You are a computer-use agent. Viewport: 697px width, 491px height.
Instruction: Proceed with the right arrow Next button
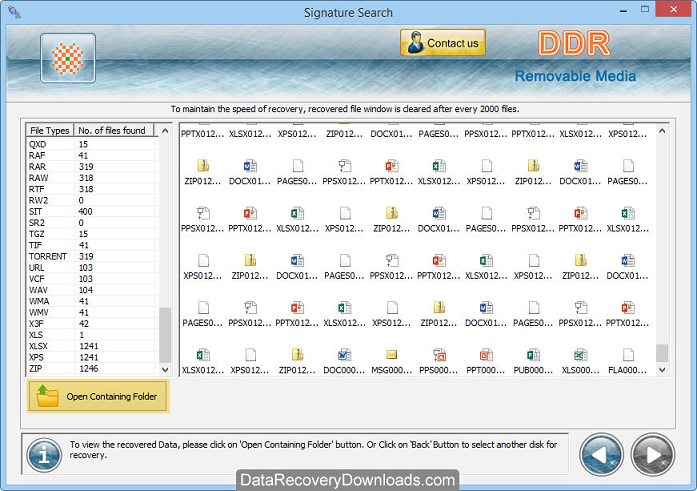[x=652, y=455]
